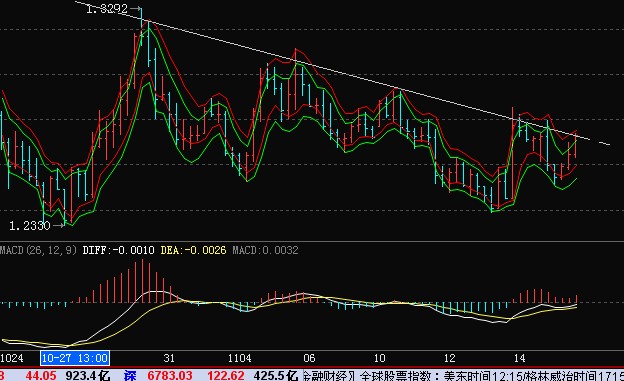This screenshot has width=624, height=381.
Task: Click the DIFF:-0.0010 value
Action: click(119, 250)
